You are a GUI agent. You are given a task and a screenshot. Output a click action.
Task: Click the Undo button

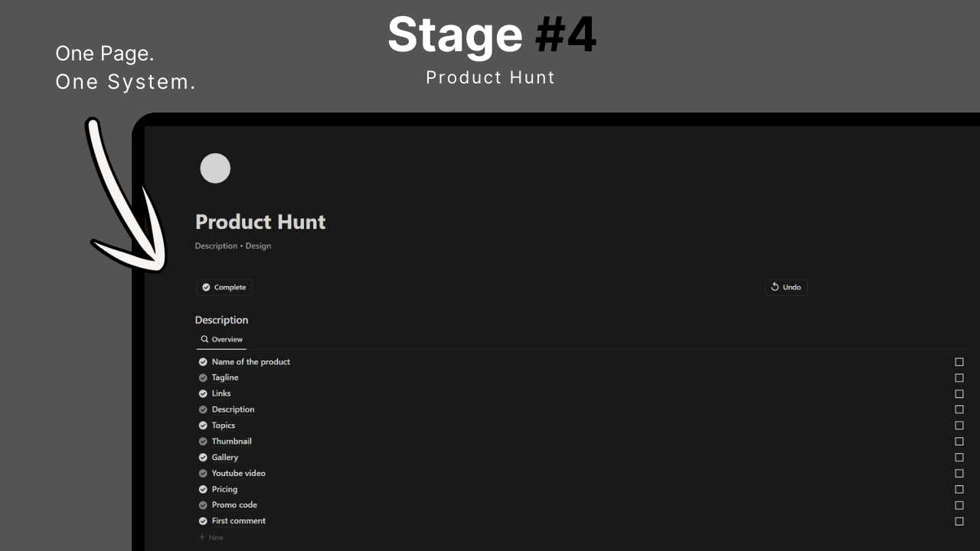[x=786, y=287]
